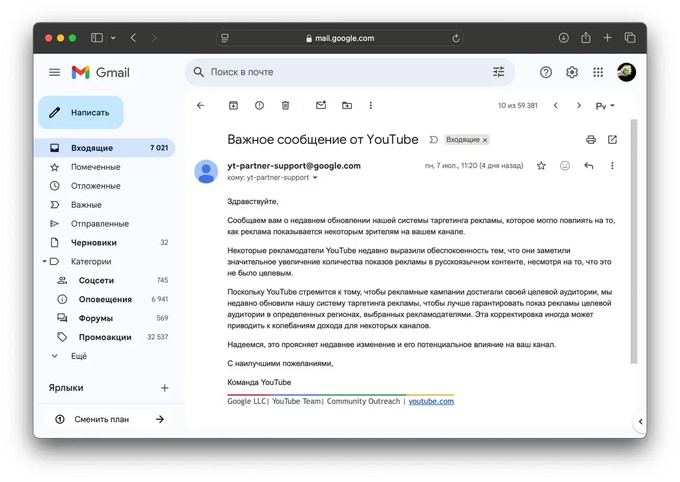Expand recipient details next to 'кому: yt-partner-support'

(x=316, y=178)
